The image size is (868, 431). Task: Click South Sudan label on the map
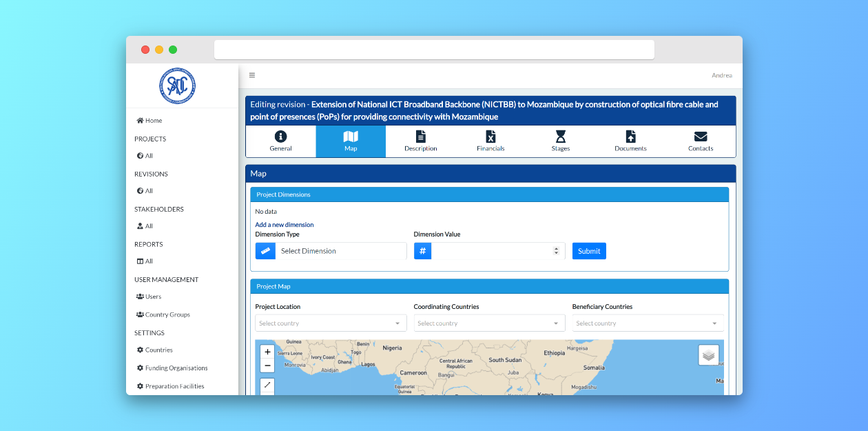tap(505, 360)
